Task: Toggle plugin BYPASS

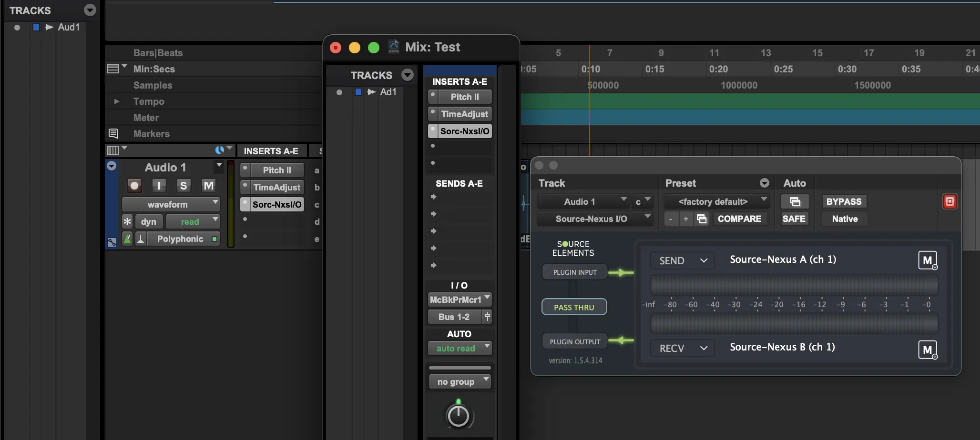Action: (x=844, y=201)
